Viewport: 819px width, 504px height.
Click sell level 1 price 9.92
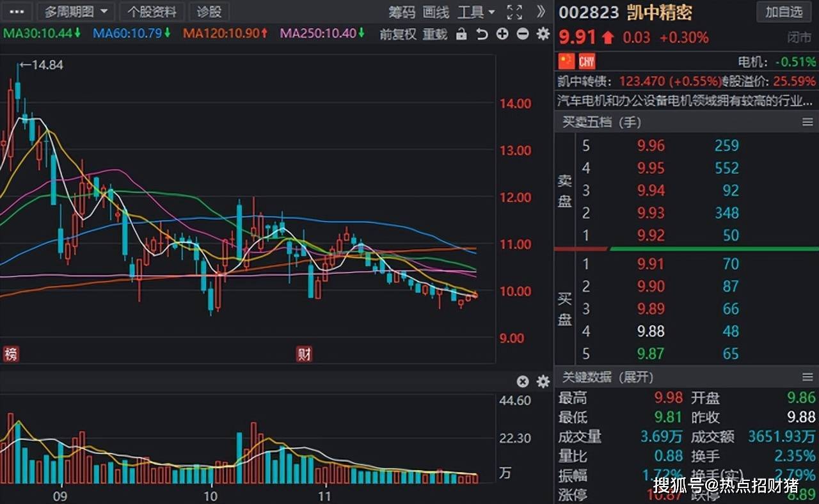pyautogui.click(x=651, y=235)
